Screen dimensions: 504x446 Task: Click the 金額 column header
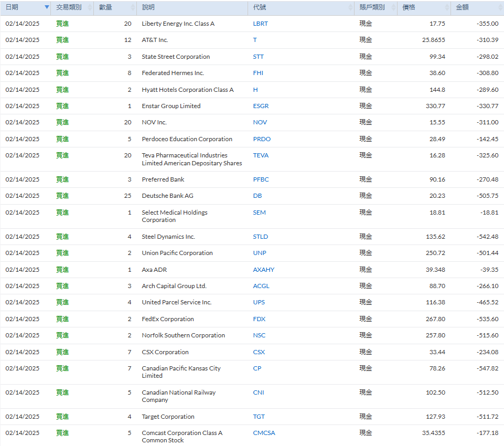coord(477,7)
